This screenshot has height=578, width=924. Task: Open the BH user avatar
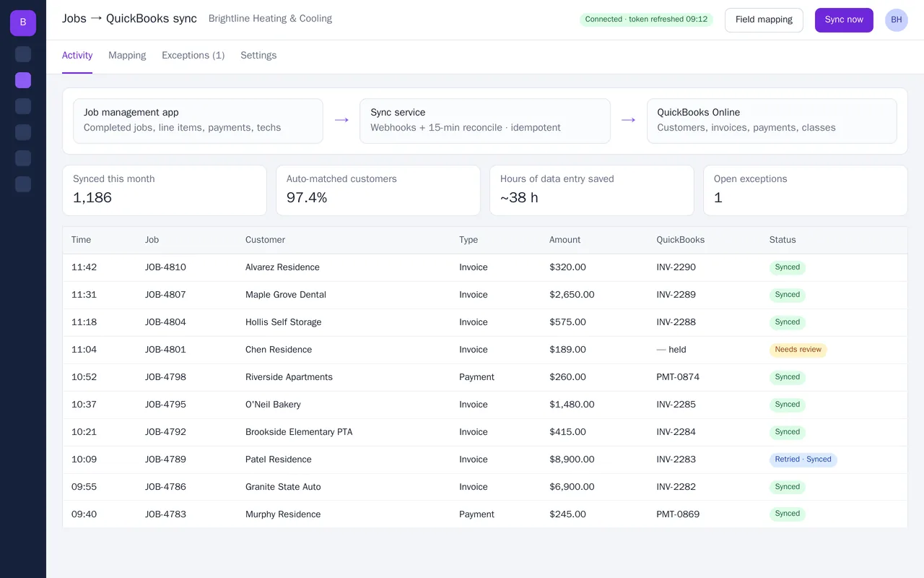pyautogui.click(x=896, y=20)
